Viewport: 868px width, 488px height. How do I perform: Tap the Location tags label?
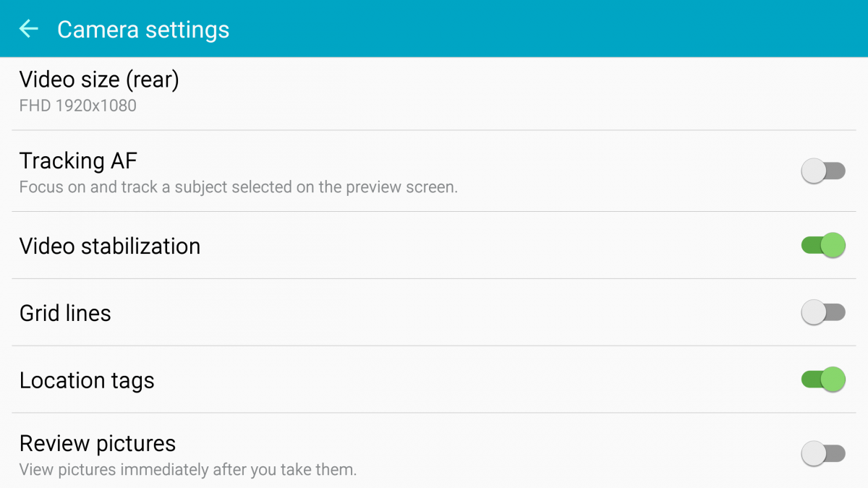(87, 380)
